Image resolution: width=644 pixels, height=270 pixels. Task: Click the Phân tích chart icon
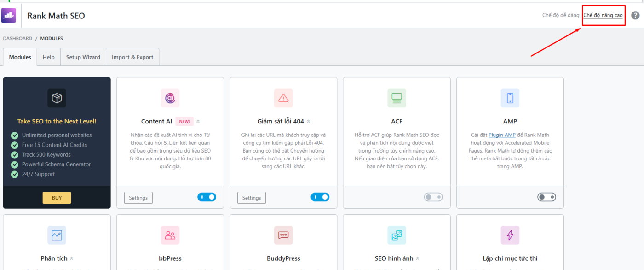[x=57, y=235]
